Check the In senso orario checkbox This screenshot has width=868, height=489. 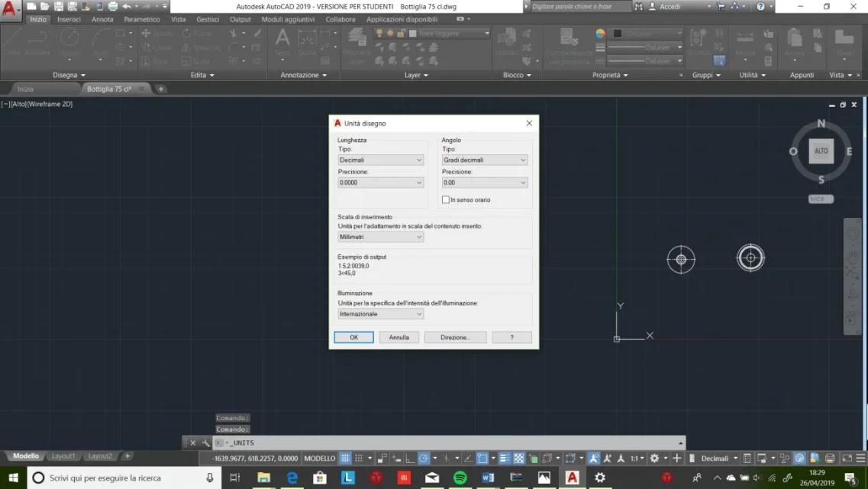(x=446, y=199)
